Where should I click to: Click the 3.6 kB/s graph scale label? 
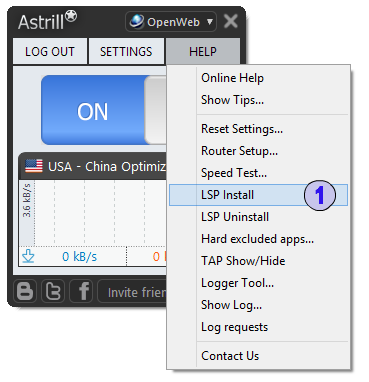(27, 200)
